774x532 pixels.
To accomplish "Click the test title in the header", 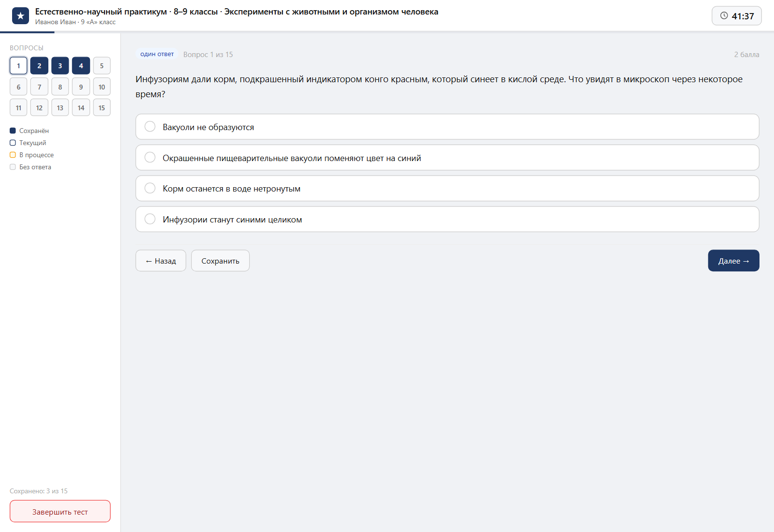I will click(237, 12).
